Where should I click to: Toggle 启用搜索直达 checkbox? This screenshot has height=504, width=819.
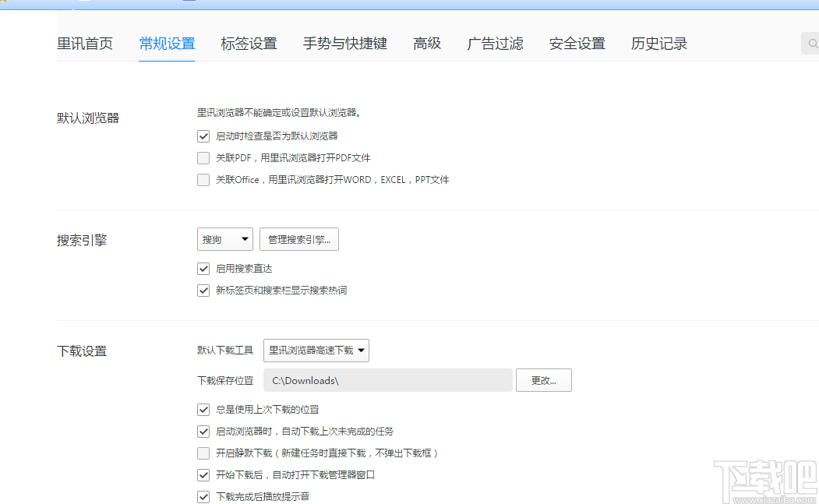pos(203,269)
